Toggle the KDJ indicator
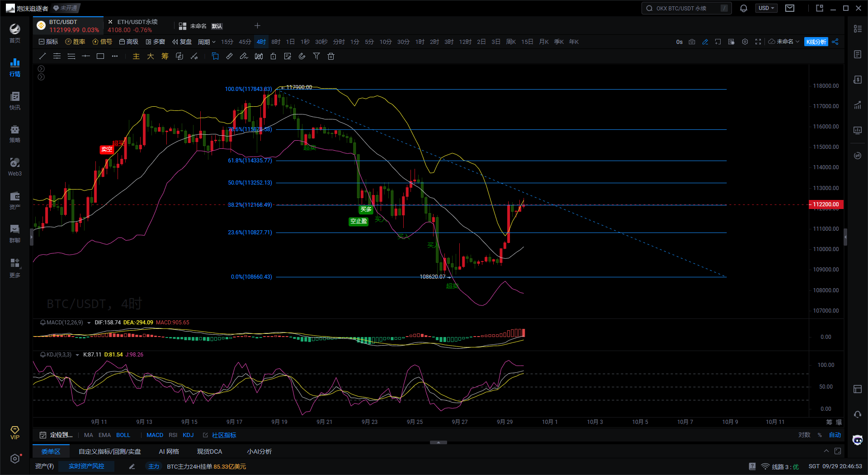 188,435
